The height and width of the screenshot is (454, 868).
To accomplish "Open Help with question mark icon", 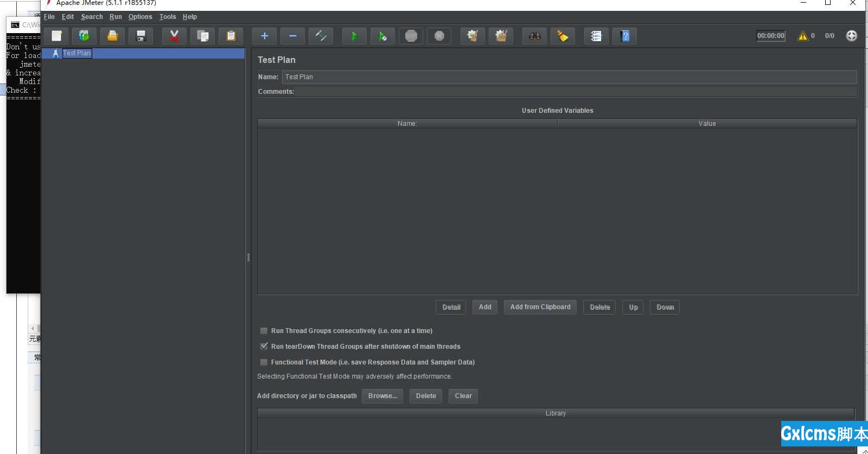I will pyautogui.click(x=624, y=36).
